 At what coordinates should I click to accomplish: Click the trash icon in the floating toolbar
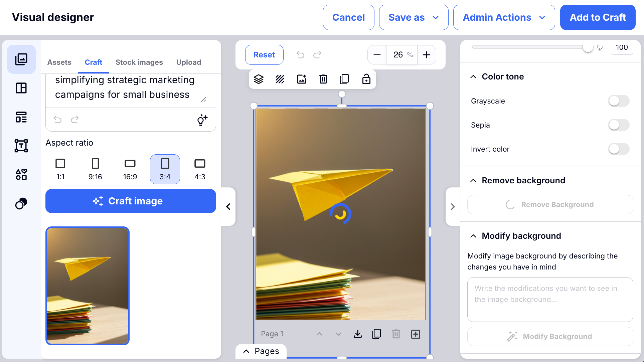point(323,79)
